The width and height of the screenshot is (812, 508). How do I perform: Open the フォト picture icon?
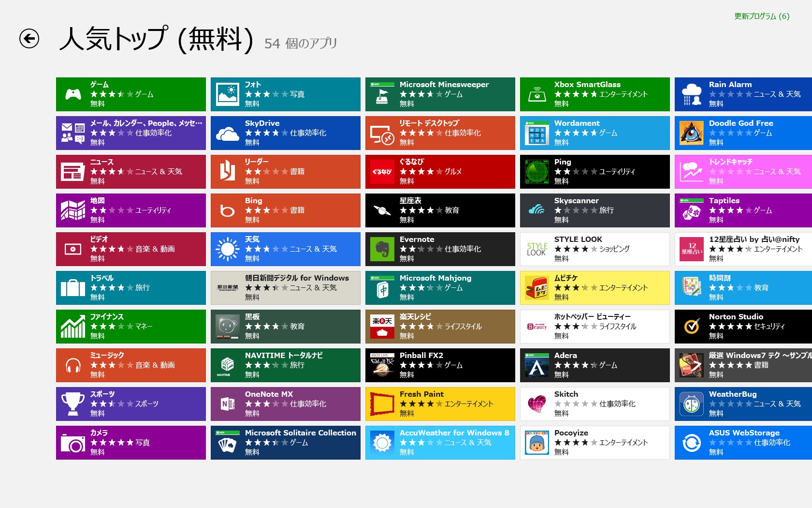pos(228,94)
